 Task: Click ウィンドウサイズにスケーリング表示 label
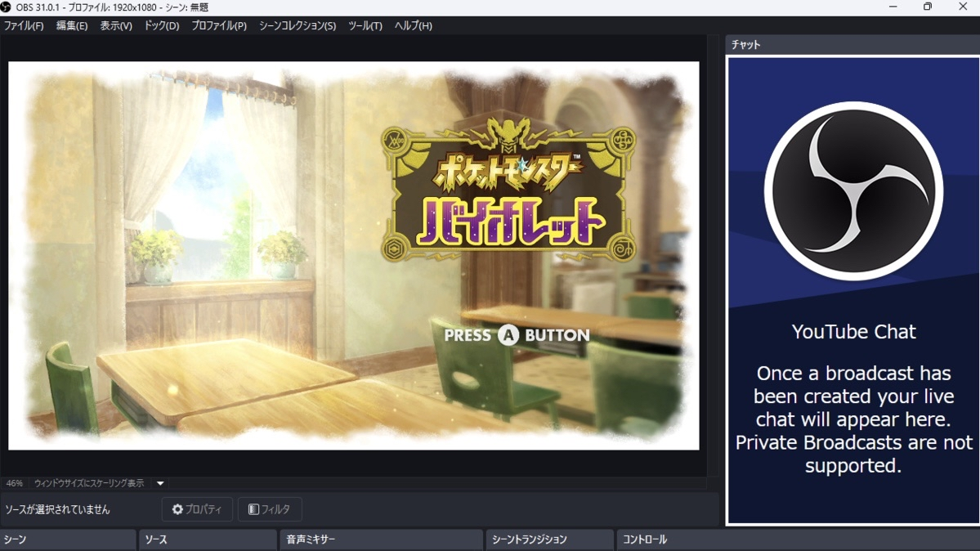click(89, 483)
